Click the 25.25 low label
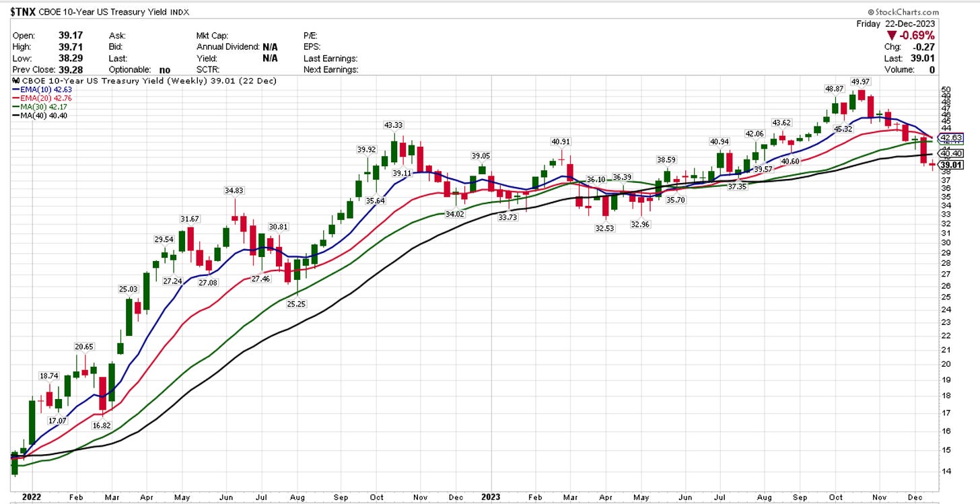Image resolution: width=980 pixels, height=504 pixels. pos(296,304)
